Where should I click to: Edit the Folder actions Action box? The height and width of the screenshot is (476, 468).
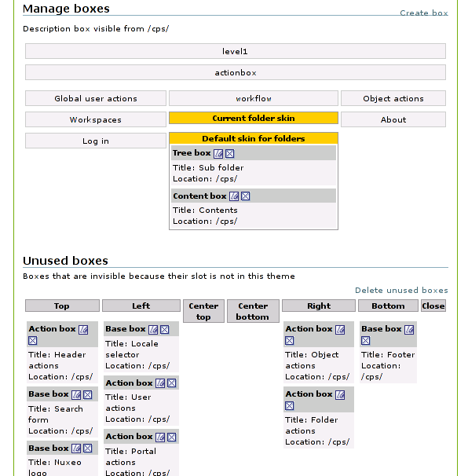340,394
